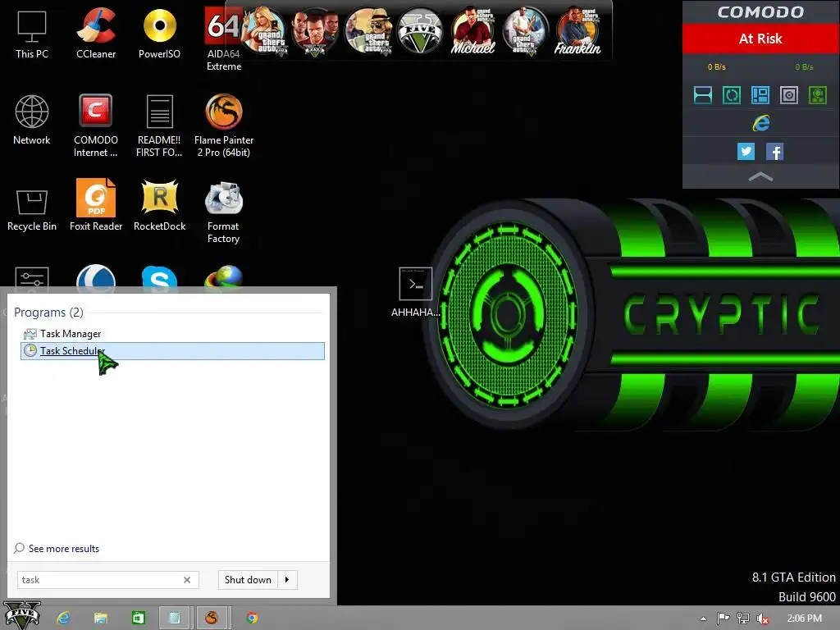Viewport: 840px width, 630px height.
Task: Click the At Risk status banner
Action: tap(760, 39)
